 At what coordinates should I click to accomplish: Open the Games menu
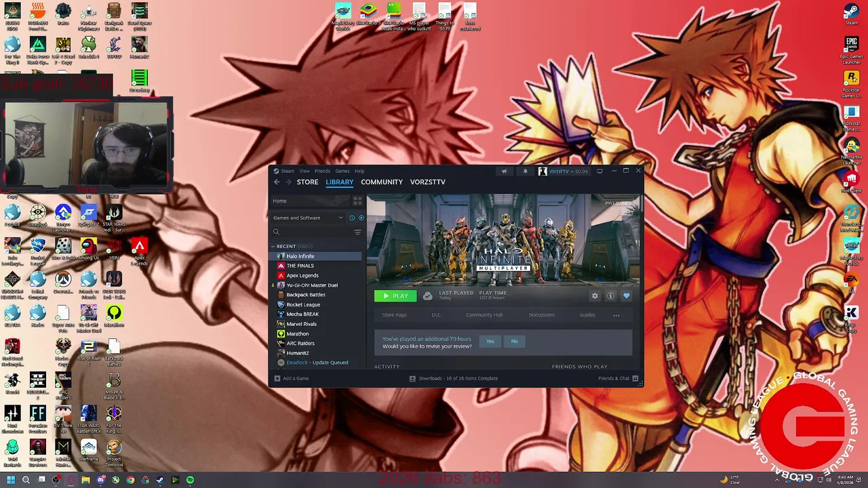click(x=342, y=171)
